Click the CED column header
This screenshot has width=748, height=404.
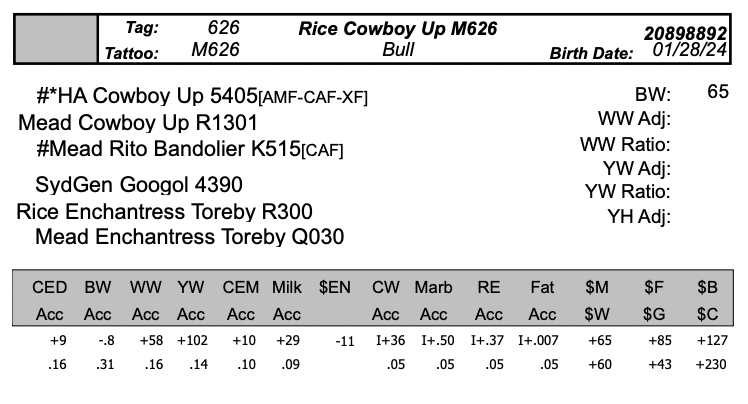50,288
